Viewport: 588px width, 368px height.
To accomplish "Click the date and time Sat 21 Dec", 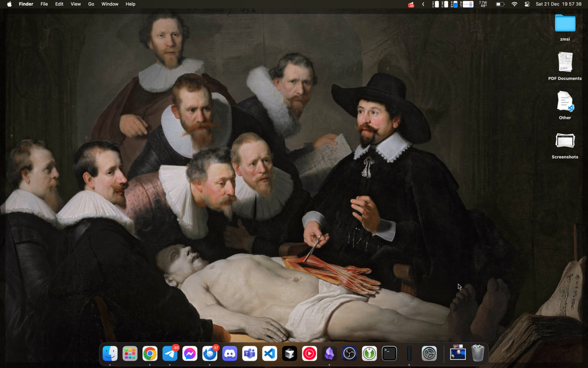I will [559, 4].
